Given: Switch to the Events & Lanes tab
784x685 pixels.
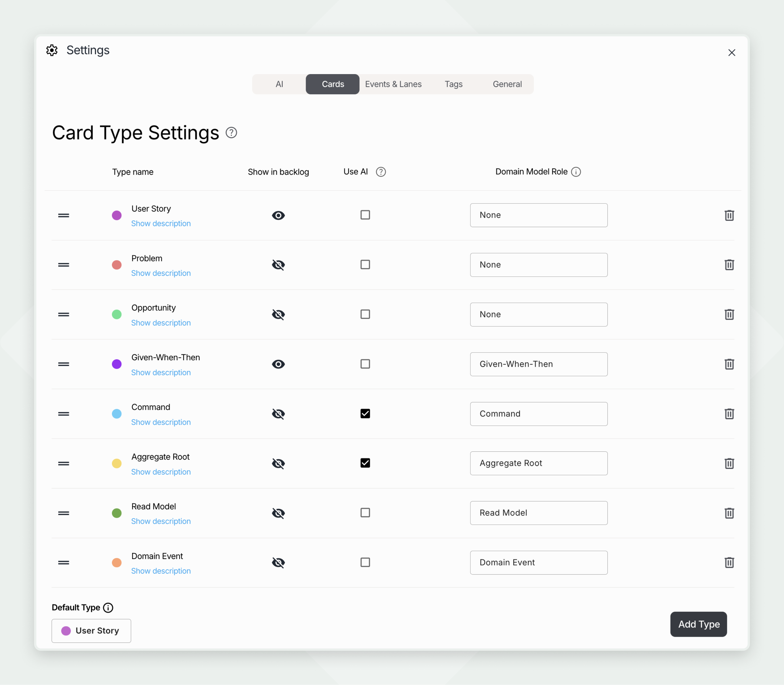Looking at the screenshot, I should click(393, 84).
